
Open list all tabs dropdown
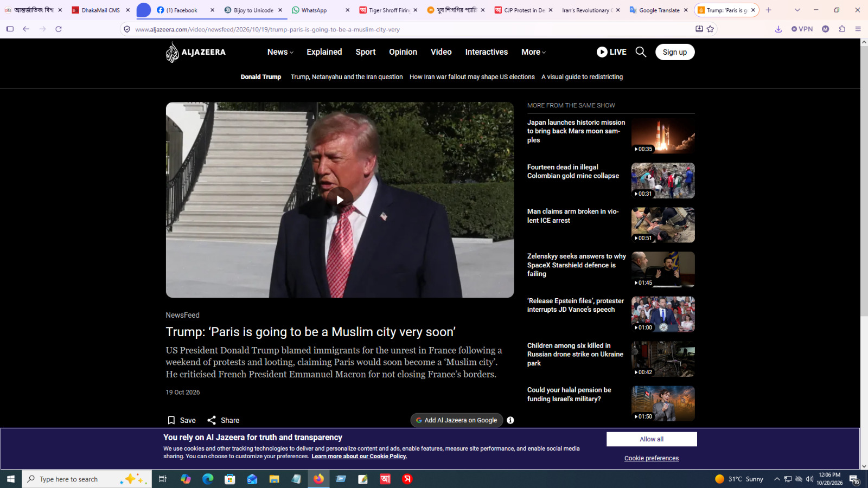(x=797, y=10)
